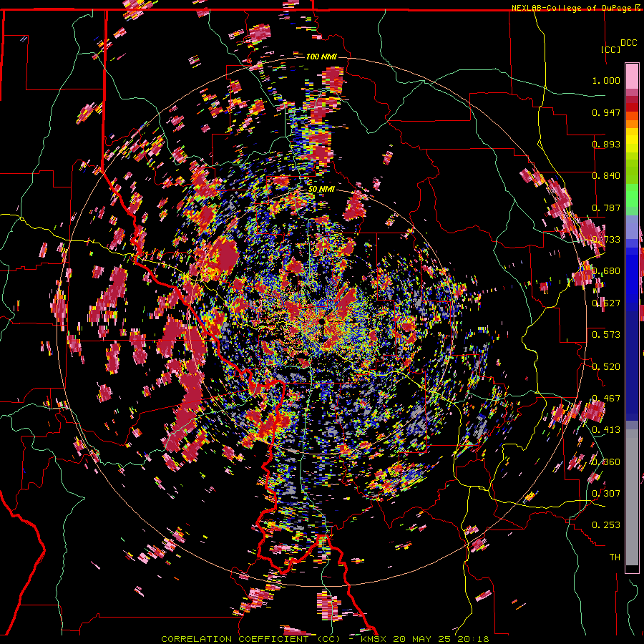Click the 0.733 legend value
The width and height of the screenshot is (644, 644).
click(x=606, y=240)
